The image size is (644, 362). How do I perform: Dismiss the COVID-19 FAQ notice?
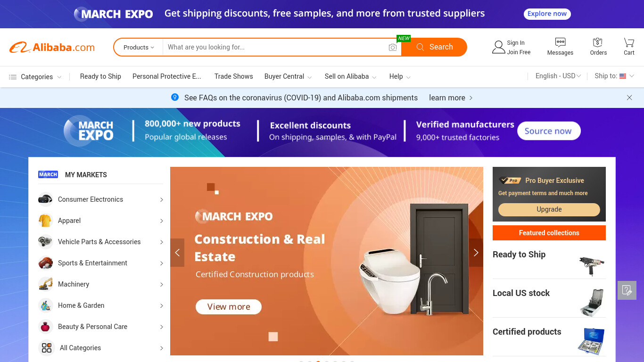[x=629, y=98]
